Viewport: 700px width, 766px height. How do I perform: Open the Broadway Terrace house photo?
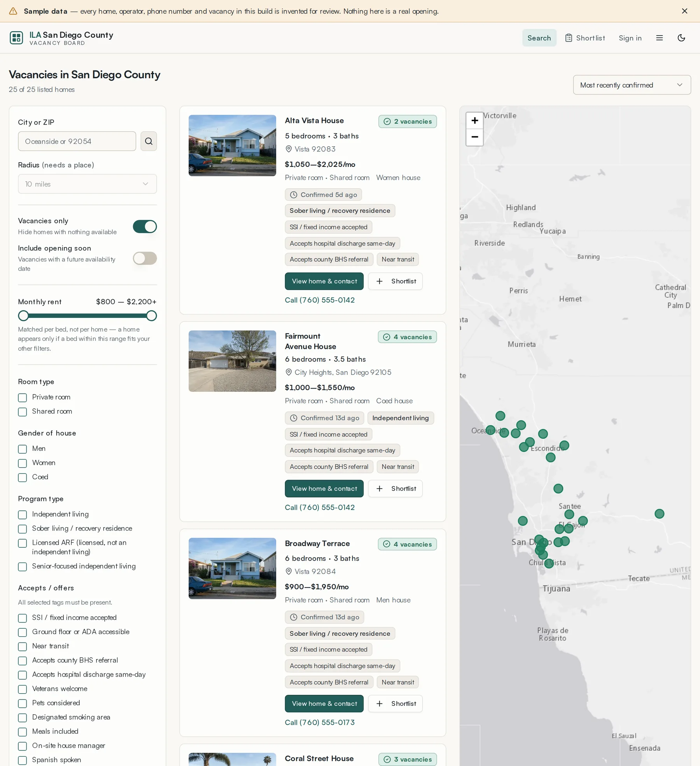tap(232, 568)
